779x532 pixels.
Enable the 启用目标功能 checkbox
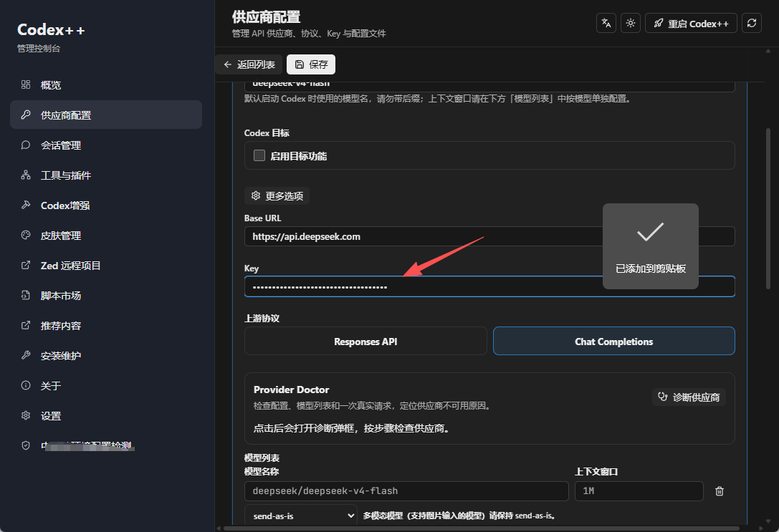(x=259, y=156)
